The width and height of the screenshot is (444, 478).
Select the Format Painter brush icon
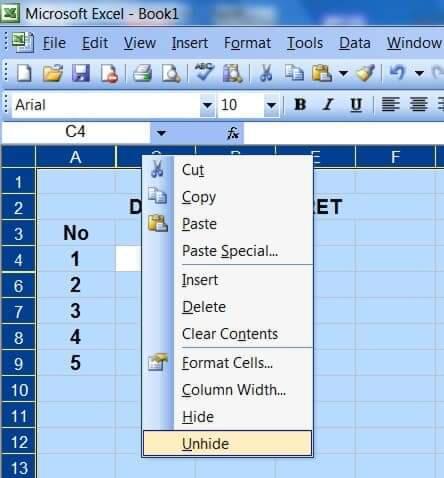(366, 73)
